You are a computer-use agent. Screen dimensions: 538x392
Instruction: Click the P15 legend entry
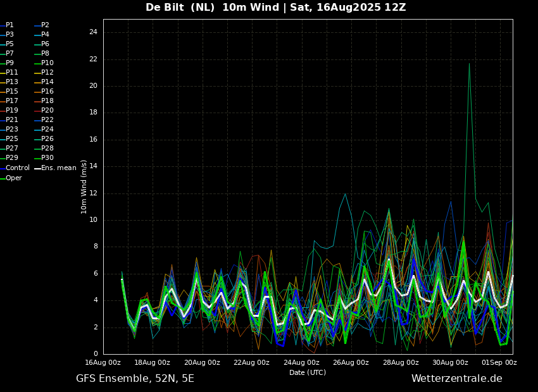click(x=9, y=91)
